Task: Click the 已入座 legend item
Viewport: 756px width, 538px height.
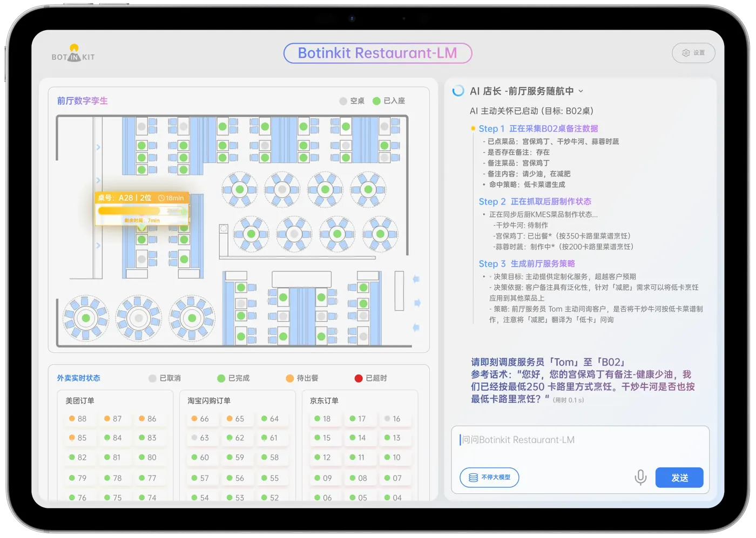Action: pyautogui.click(x=389, y=101)
